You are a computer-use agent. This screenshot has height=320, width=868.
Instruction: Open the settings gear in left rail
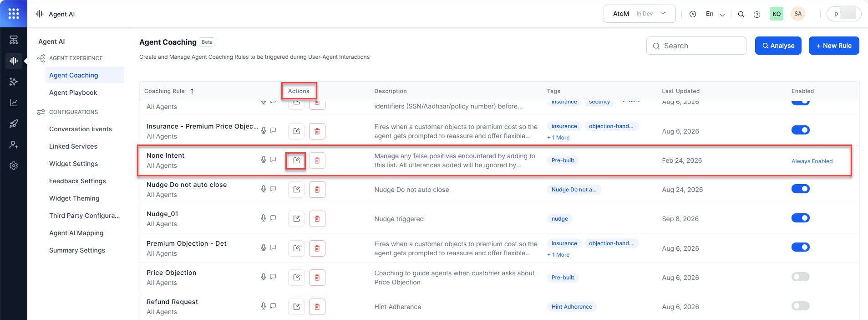(14, 165)
